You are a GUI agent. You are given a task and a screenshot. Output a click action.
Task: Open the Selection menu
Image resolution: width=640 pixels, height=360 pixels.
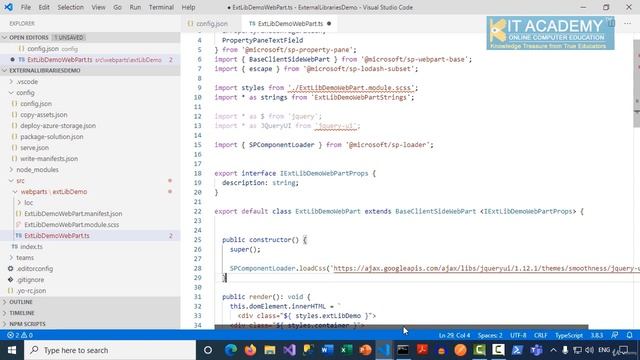(70, 7)
